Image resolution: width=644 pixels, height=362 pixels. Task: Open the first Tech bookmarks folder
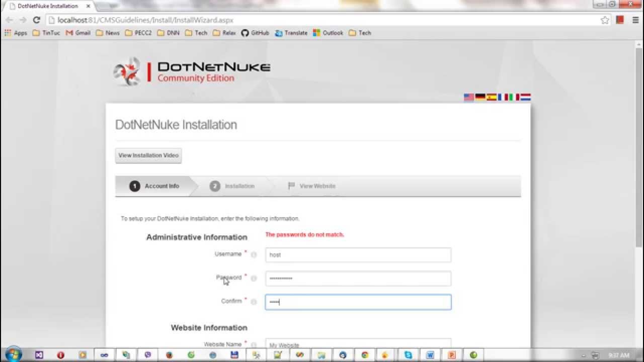pyautogui.click(x=196, y=33)
